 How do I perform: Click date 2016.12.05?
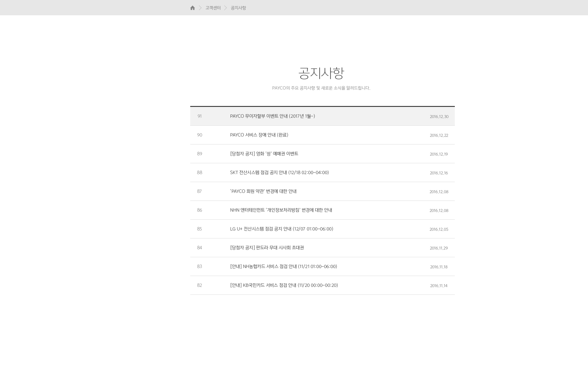(x=439, y=229)
